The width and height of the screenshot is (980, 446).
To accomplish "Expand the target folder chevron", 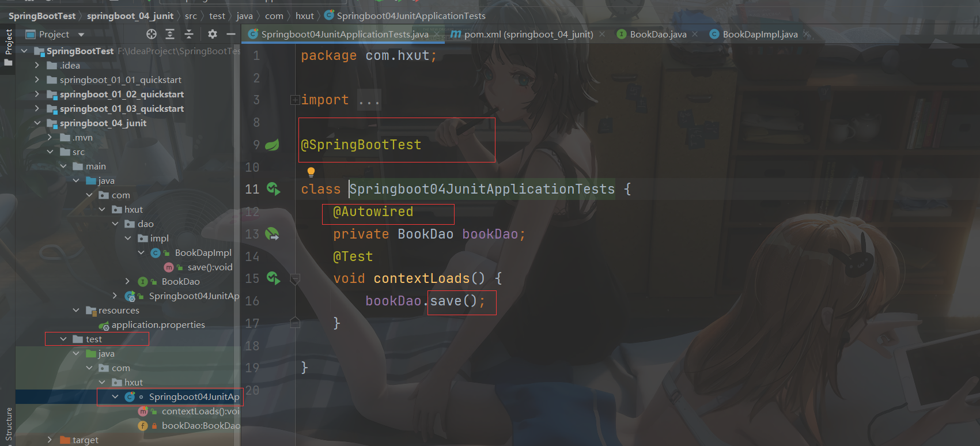I will tap(50, 440).
